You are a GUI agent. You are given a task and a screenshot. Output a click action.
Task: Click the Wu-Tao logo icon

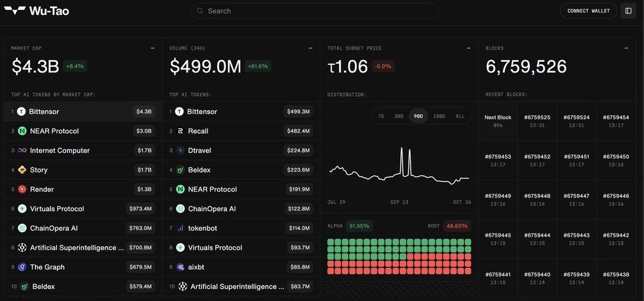(x=14, y=11)
